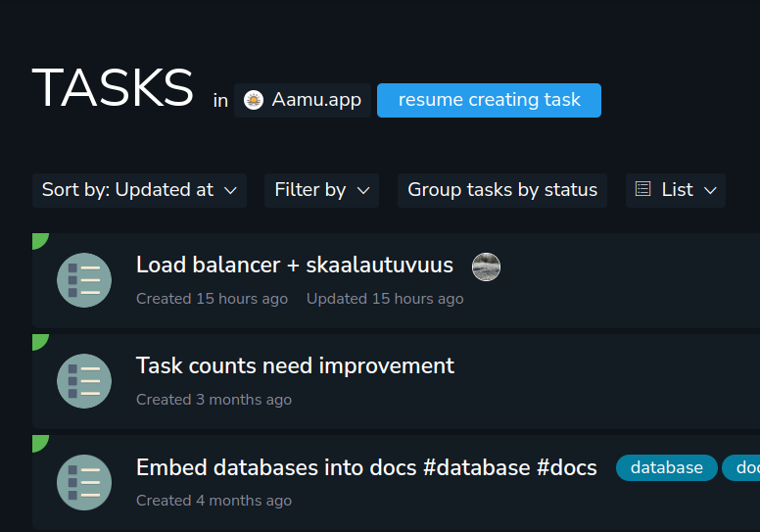Click the Embed databases task list icon

click(84, 482)
